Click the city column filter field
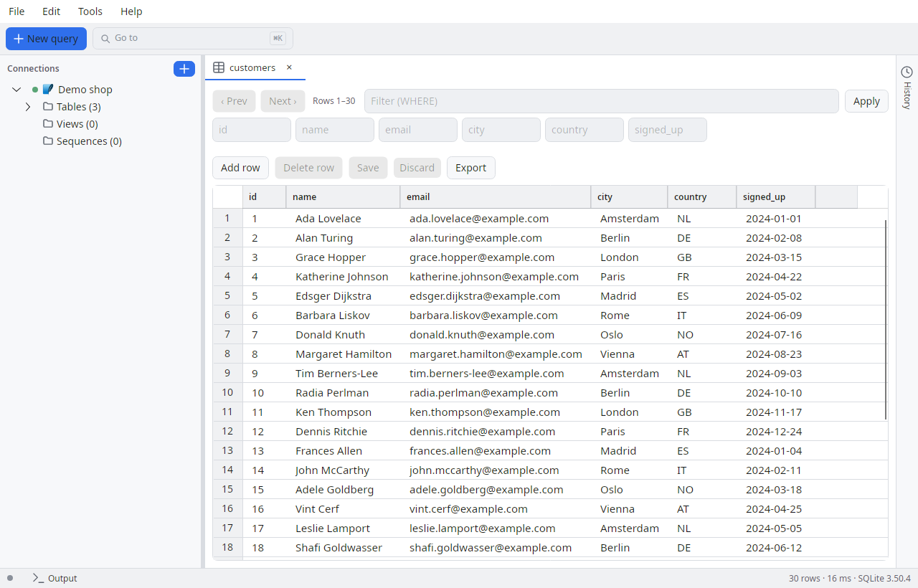Image resolution: width=918 pixels, height=588 pixels. click(x=501, y=130)
